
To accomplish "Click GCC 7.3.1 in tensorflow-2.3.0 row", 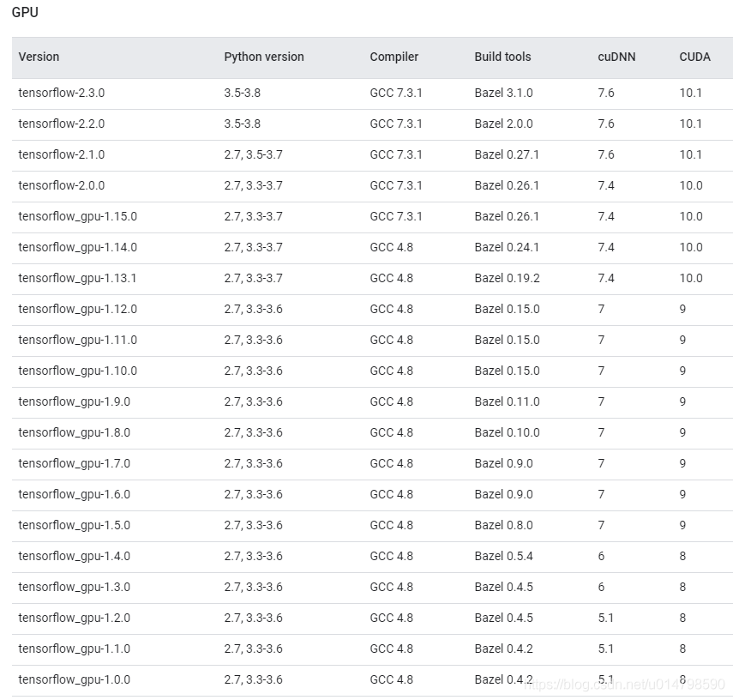I will point(396,93).
